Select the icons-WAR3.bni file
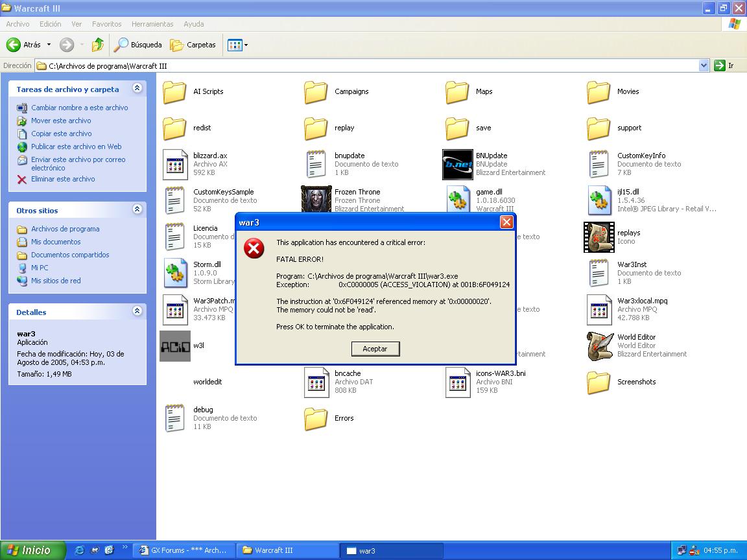The image size is (747, 560). coord(458,382)
